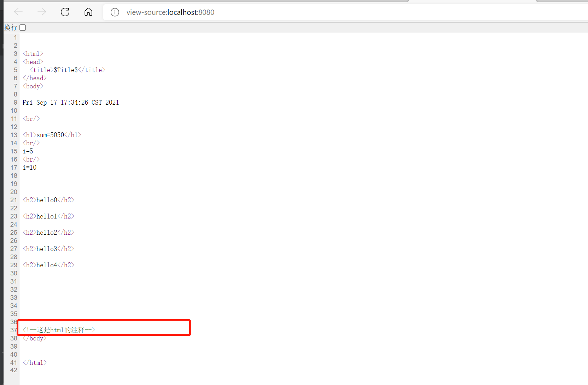The height and width of the screenshot is (385, 588).
Task: Click the HTML comment 这是html的注释
Action: point(59,330)
